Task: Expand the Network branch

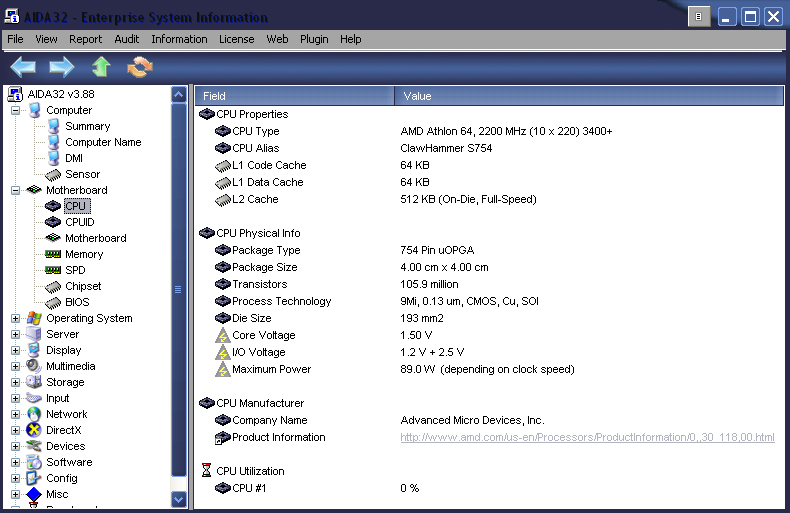Action: 16,414
